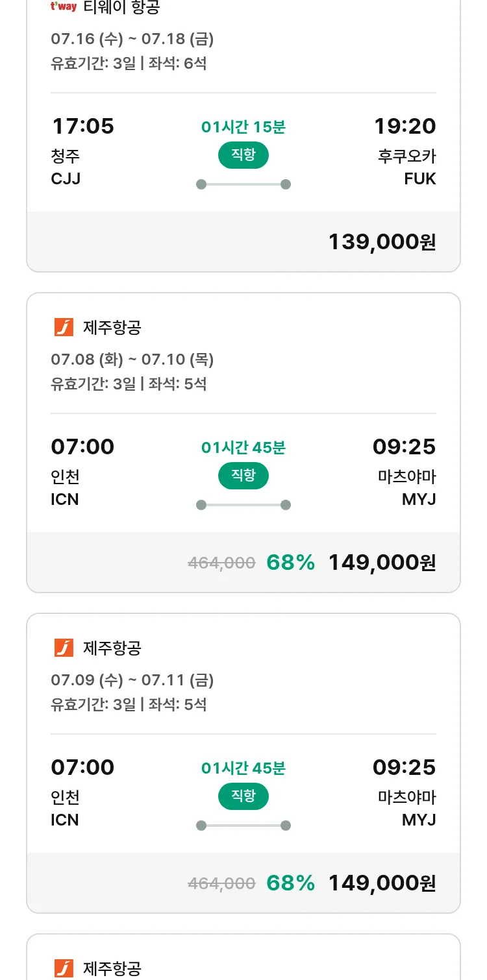Click the t'way airline logo icon
Viewport: 487px width, 980px height.
(x=64, y=6)
